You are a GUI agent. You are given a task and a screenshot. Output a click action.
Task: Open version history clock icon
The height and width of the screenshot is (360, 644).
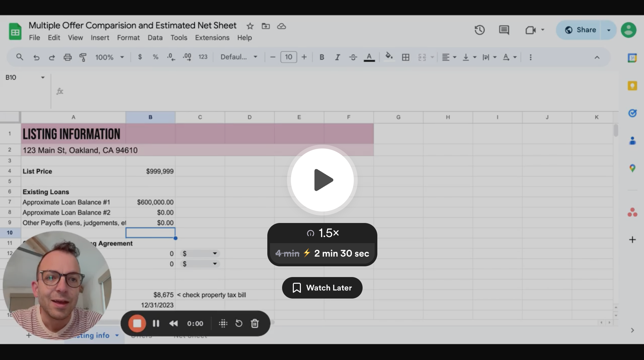[480, 30]
